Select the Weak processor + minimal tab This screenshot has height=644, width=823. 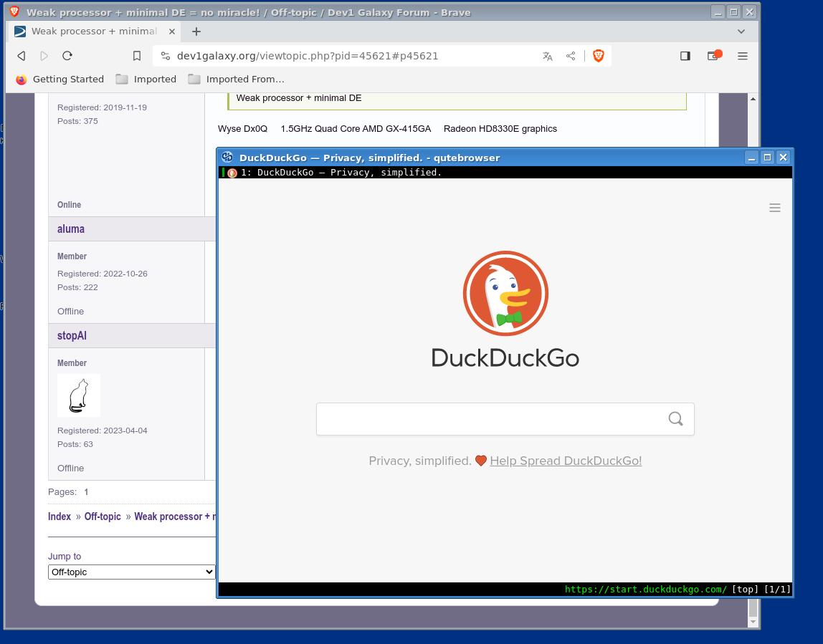point(95,32)
